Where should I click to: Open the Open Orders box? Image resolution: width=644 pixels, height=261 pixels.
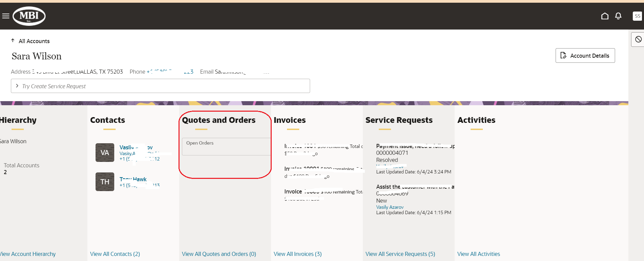[226, 147]
